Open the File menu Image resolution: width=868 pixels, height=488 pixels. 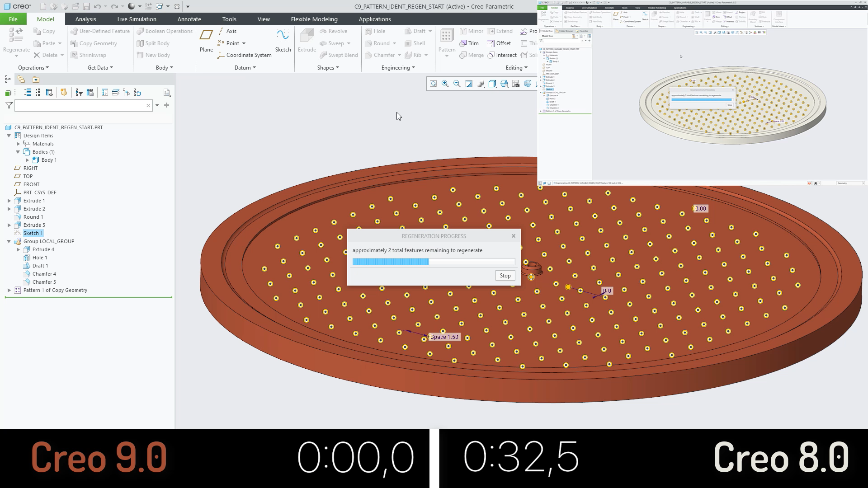[13, 19]
